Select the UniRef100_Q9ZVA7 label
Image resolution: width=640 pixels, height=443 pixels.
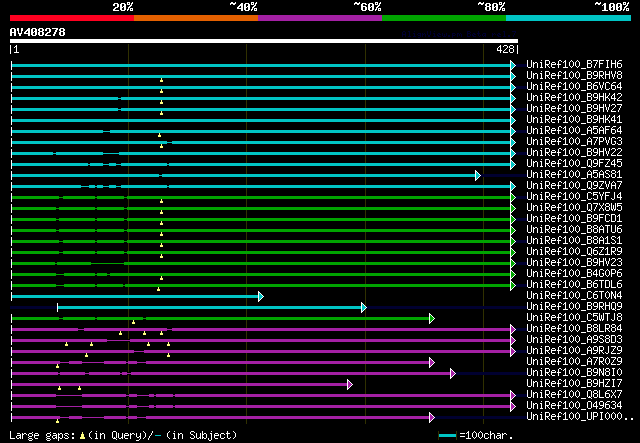tap(574, 186)
